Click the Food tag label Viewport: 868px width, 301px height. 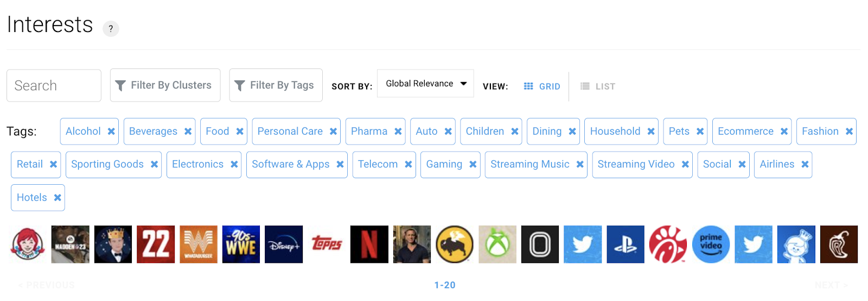[218, 131]
